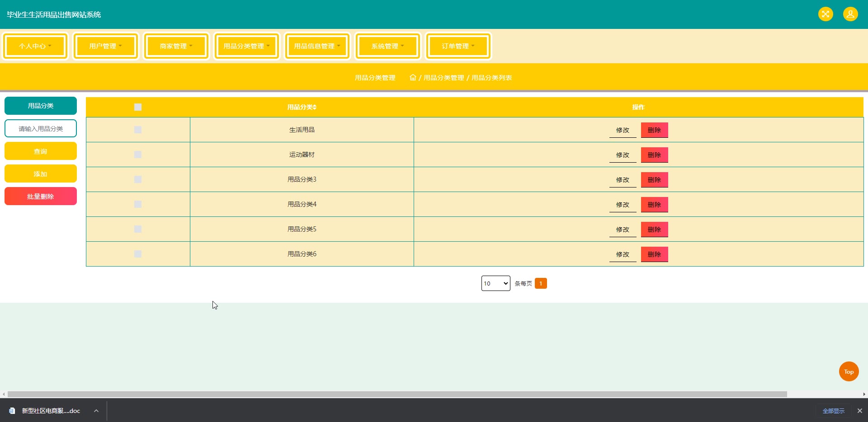
Task: Click the orange Top scroll button
Action: (x=849, y=371)
